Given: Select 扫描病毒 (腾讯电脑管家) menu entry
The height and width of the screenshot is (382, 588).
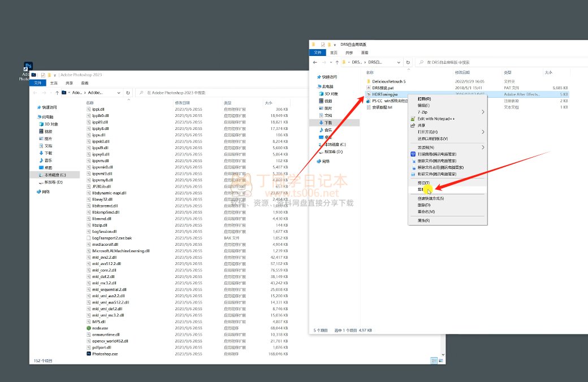Looking at the screenshot, I should tap(436, 154).
